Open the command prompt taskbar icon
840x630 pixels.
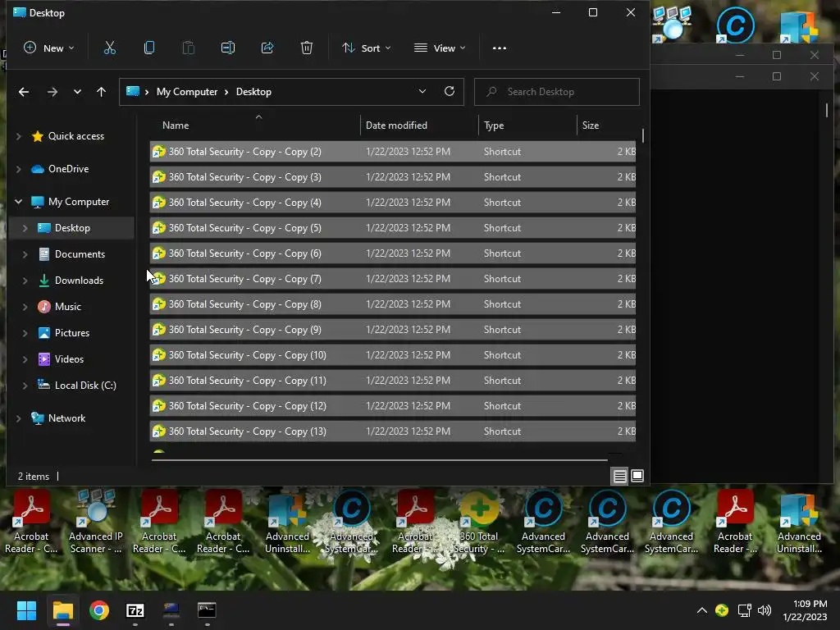point(207,610)
